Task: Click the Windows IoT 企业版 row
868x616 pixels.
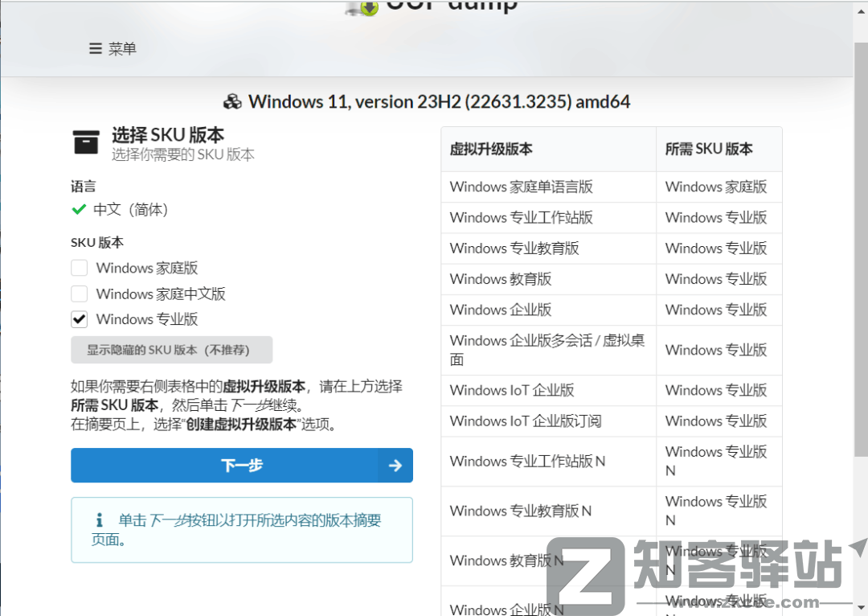Action: click(512, 390)
